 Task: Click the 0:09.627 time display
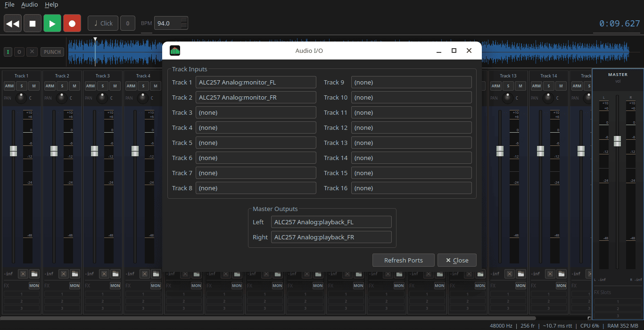tap(619, 24)
